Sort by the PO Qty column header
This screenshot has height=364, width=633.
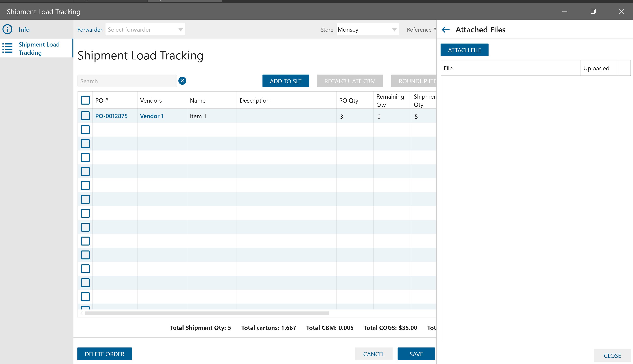[348, 101]
